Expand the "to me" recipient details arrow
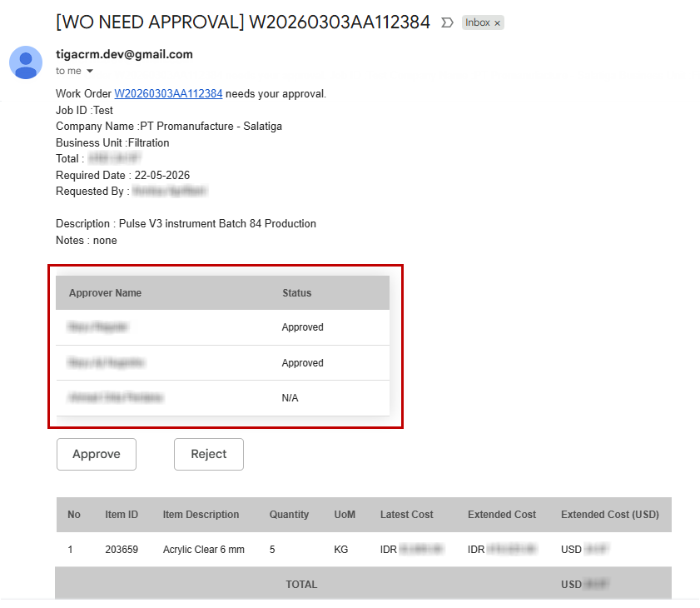Screen dimensions: 700x608 (90, 72)
